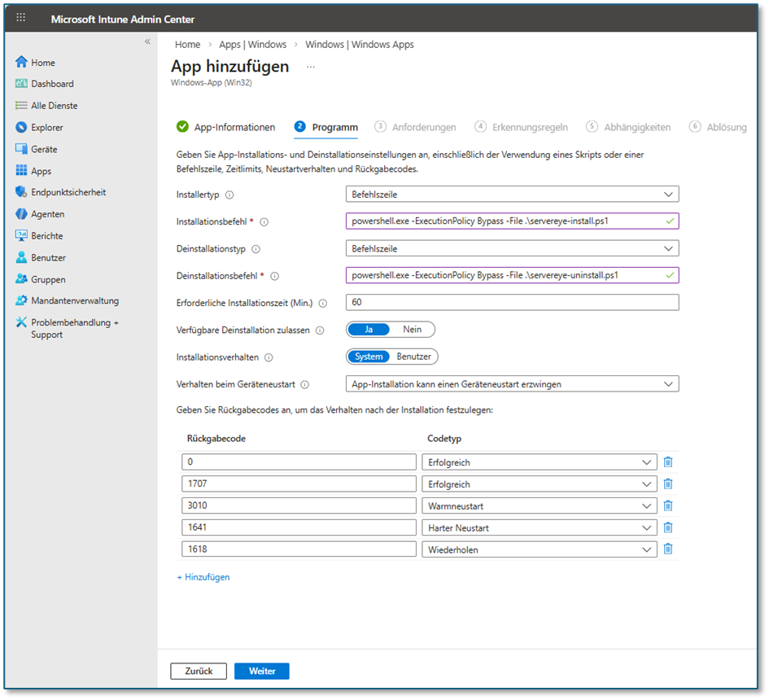Open the Wiederholen Codetyp dropdown
Image resolution: width=769 pixels, height=700 pixels.
coord(539,549)
